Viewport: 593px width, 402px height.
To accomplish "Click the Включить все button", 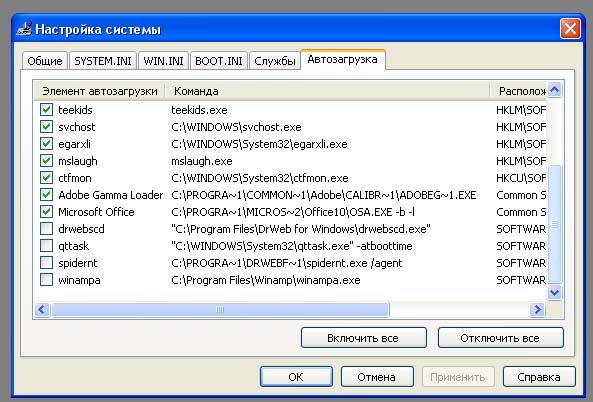I will (x=363, y=338).
